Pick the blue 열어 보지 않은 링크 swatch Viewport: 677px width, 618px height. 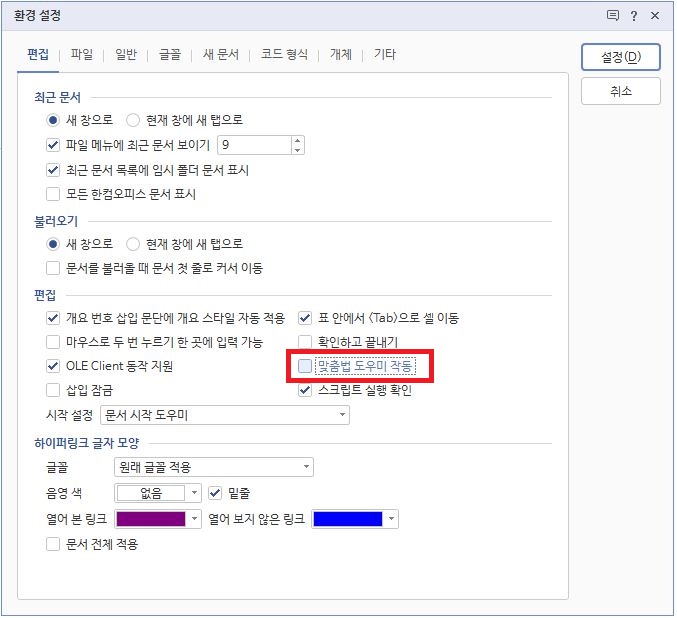(348, 519)
